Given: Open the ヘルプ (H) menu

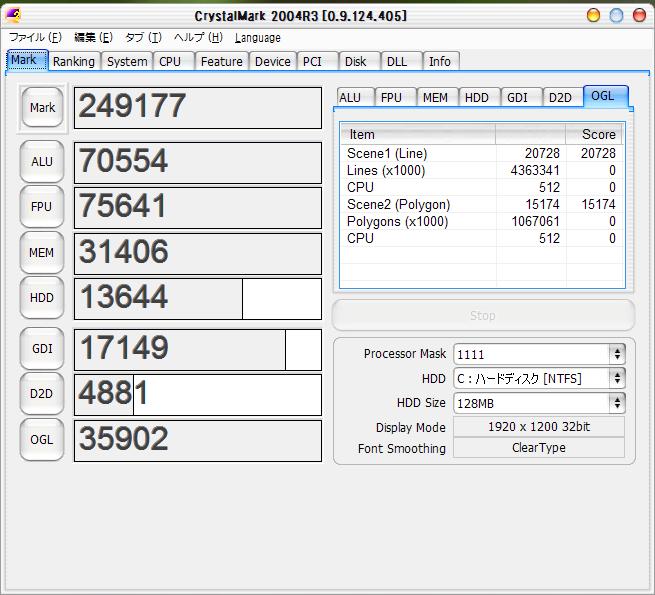Looking at the screenshot, I should pyautogui.click(x=198, y=38).
